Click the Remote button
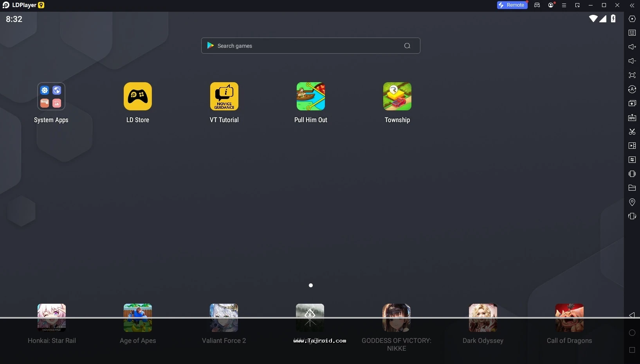The width and height of the screenshot is (640, 364). (x=512, y=5)
